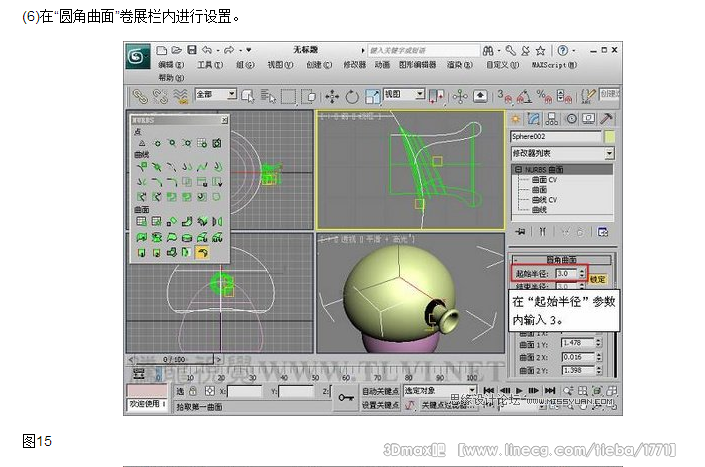The height and width of the screenshot is (467, 705).
Task: Click the keyword search input field
Action: pyautogui.click(x=424, y=50)
